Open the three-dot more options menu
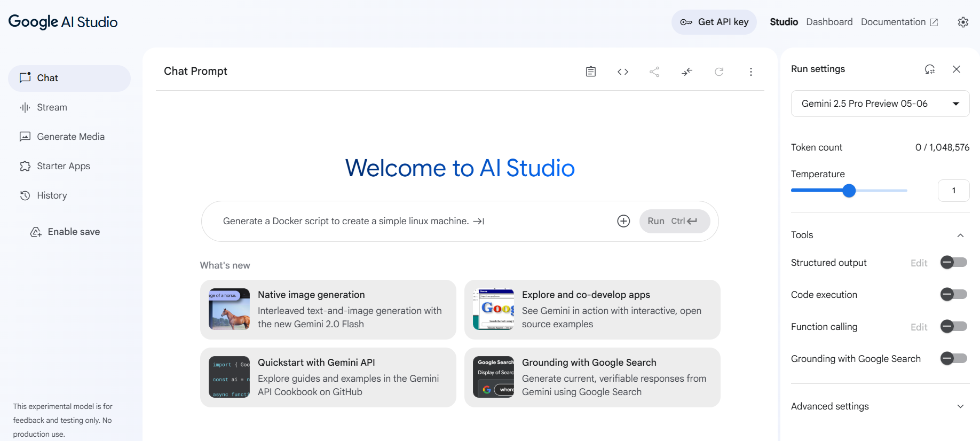This screenshot has width=980, height=441. pos(750,72)
